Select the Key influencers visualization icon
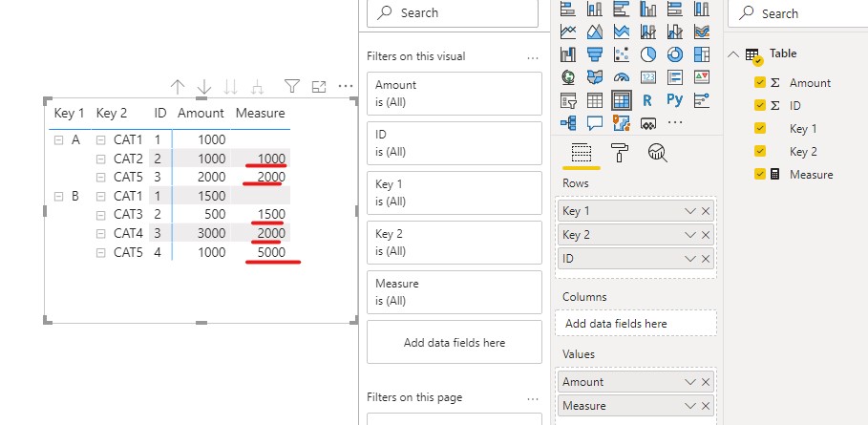Screen dimensions: 868x425 pyautogui.click(x=702, y=100)
